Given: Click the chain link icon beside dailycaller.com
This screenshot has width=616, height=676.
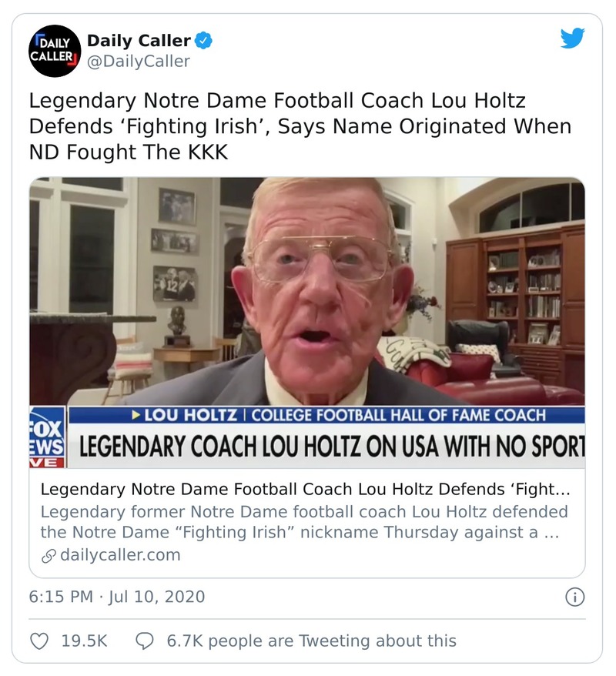Looking at the screenshot, I should tap(48, 555).
